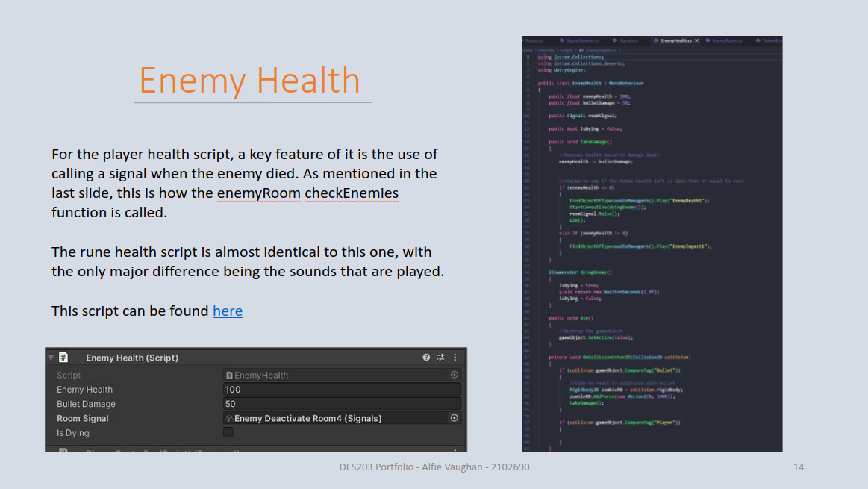Open the three-dot menu of Enemy Health component

click(455, 358)
